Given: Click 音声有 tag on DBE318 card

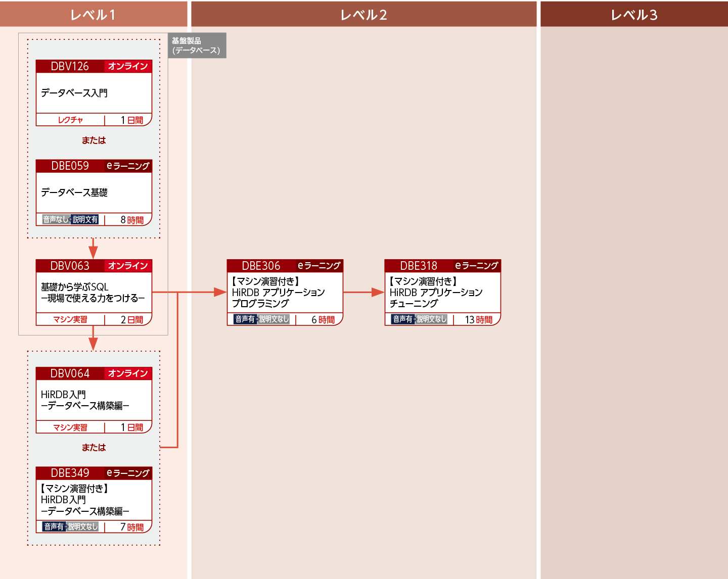Looking at the screenshot, I should point(402,319).
